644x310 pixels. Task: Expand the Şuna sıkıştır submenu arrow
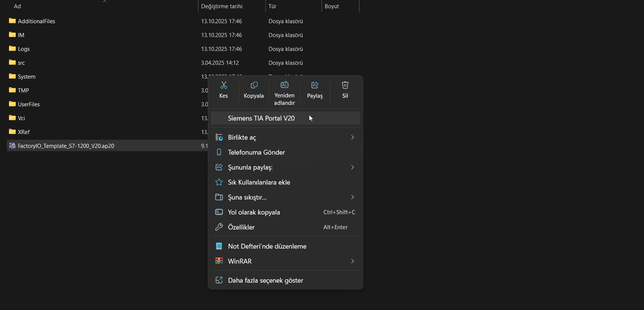(x=352, y=197)
